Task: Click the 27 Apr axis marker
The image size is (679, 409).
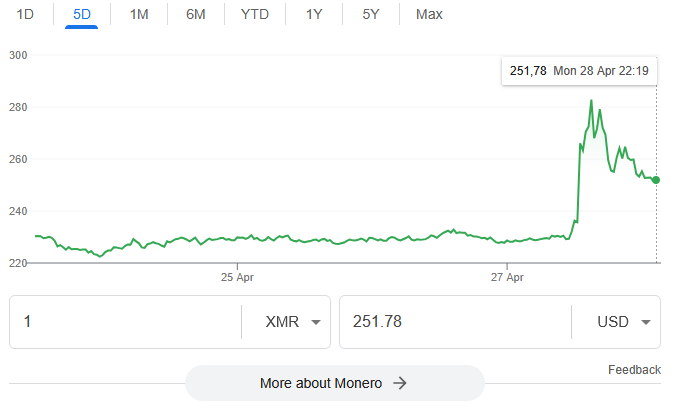Action: click(x=507, y=277)
